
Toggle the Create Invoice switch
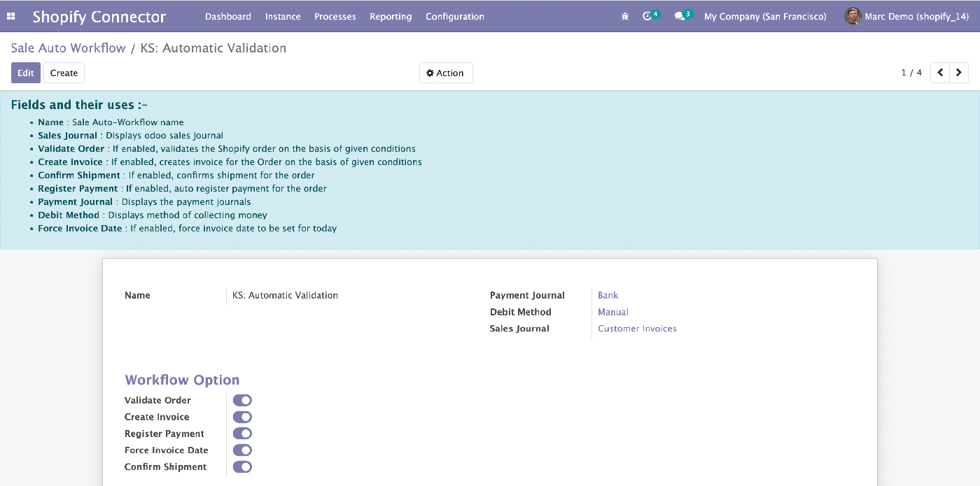[242, 417]
